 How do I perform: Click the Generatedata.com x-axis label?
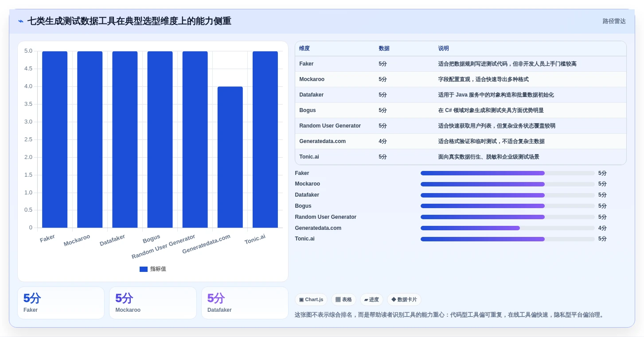point(206,244)
